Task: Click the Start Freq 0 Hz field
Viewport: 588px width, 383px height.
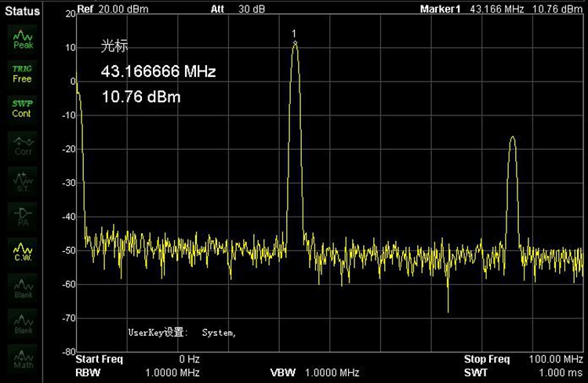Action: [x=137, y=359]
